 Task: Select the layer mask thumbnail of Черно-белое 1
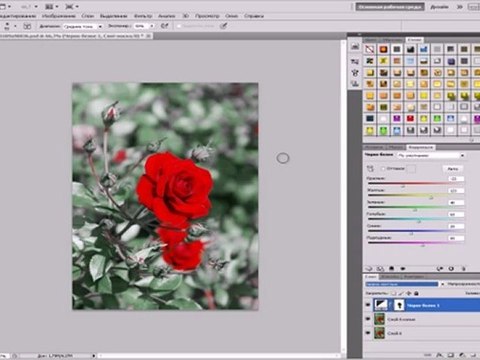[399, 305]
